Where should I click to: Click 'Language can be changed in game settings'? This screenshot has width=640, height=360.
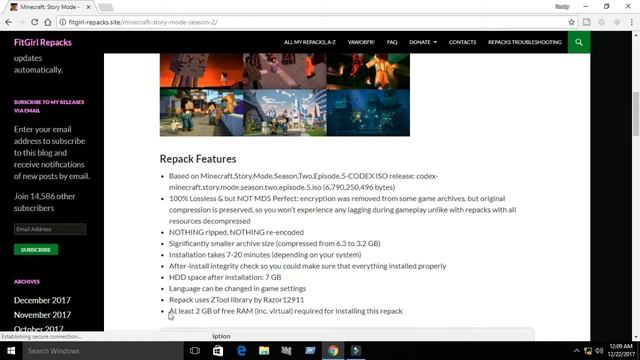[238, 289]
